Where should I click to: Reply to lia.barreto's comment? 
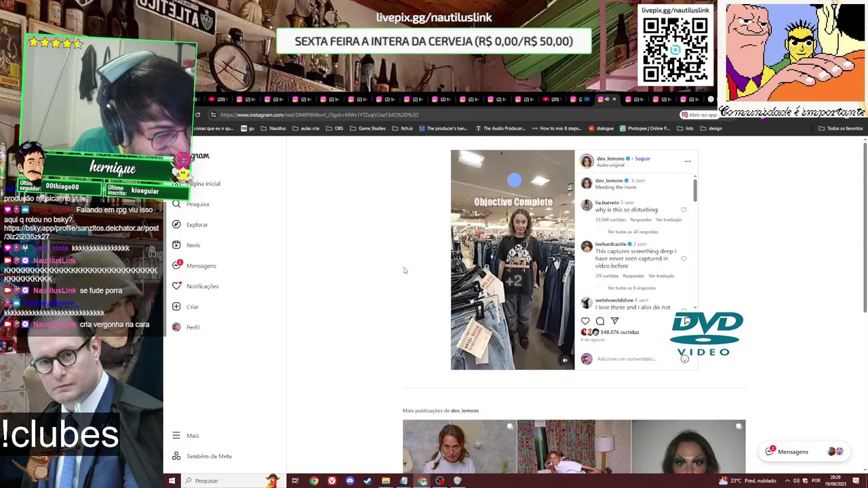[x=641, y=220]
